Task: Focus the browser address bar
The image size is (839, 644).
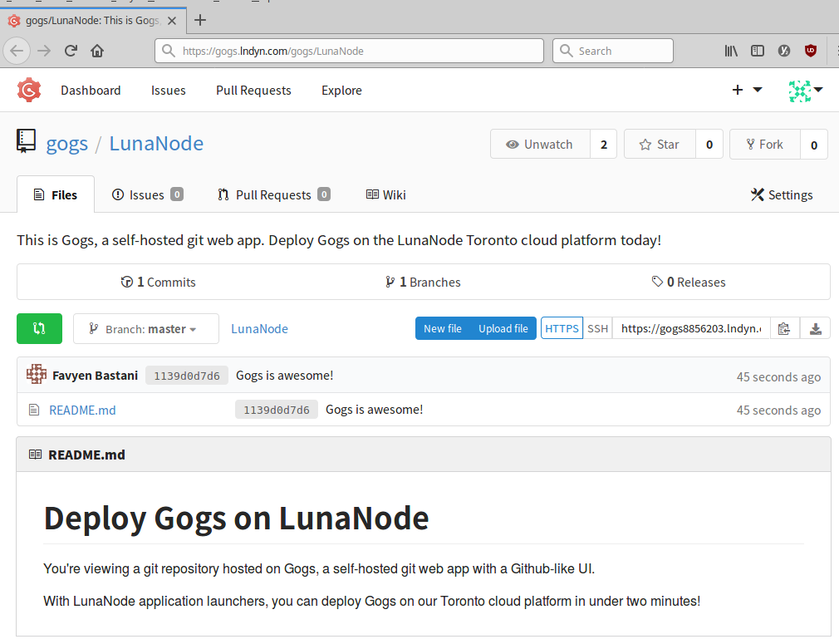Action: coord(350,51)
